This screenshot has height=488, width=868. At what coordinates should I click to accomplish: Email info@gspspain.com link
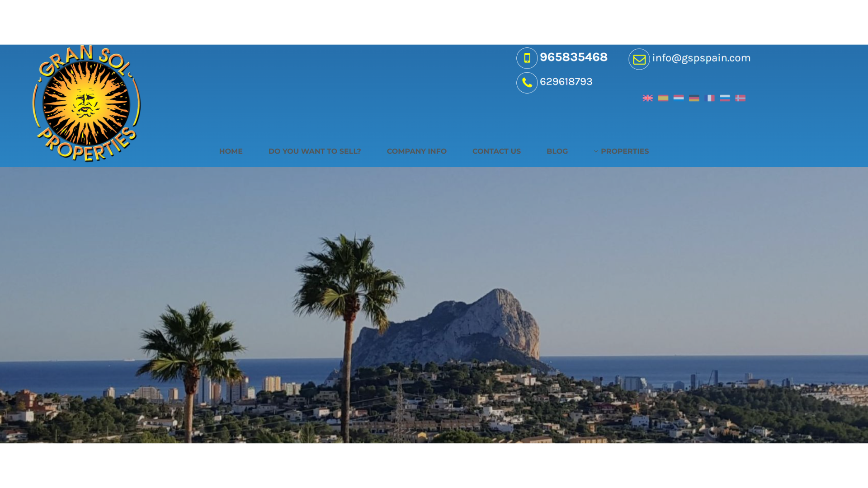click(x=701, y=58)
